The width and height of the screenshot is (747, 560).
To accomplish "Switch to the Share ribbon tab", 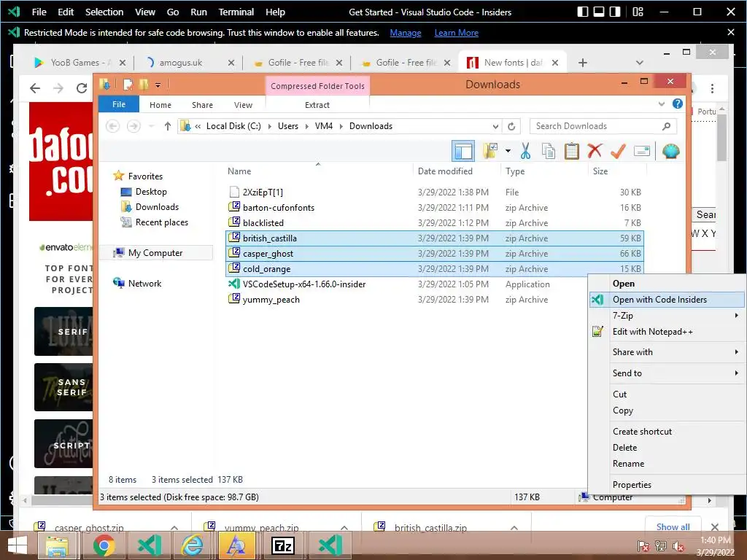I will point(203,105).
